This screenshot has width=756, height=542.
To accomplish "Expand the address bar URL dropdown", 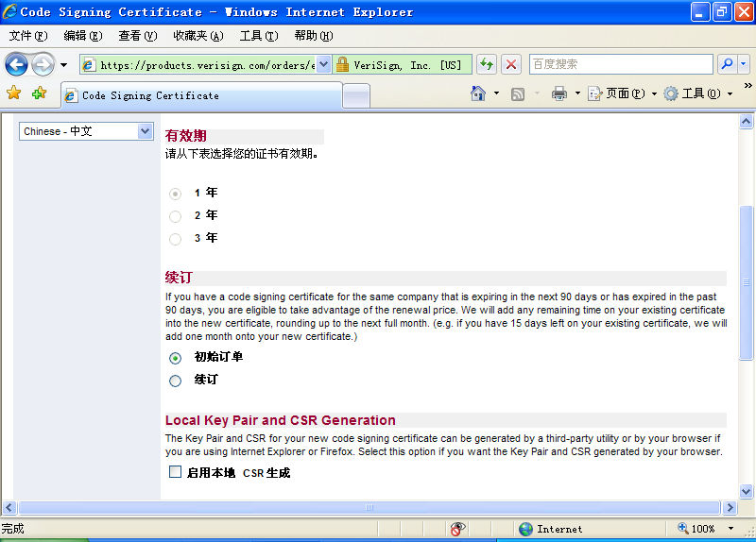I will pos(323,64).
